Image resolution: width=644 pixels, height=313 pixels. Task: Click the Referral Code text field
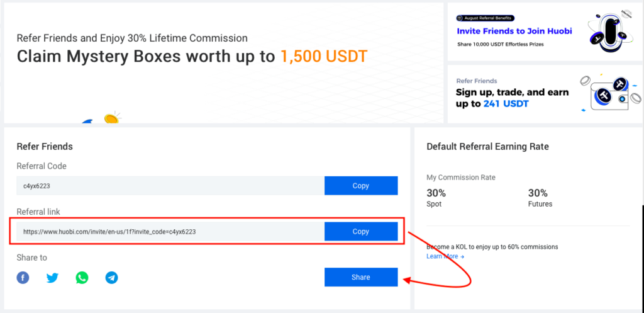[170, 186]
